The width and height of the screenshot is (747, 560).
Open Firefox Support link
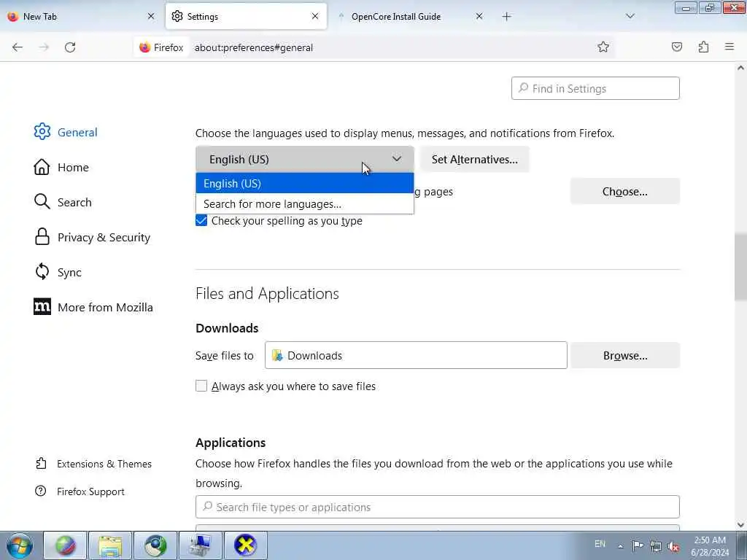80,491
